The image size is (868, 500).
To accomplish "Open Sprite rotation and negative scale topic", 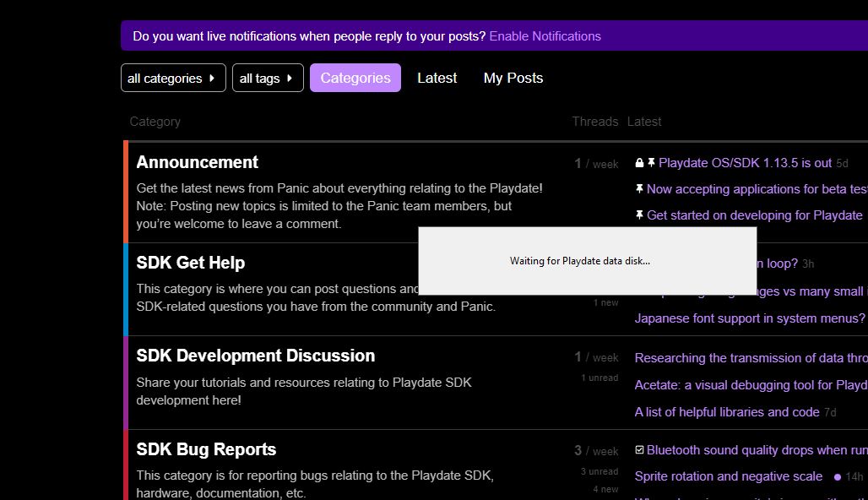I will coord(729,476).
